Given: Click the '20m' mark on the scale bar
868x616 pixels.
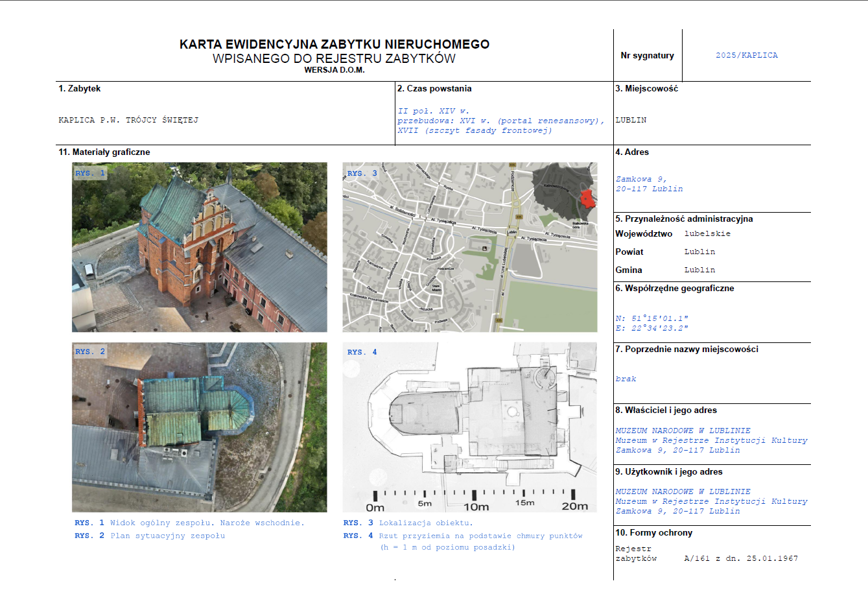Looking at the screenshot, I should point(575,506).
